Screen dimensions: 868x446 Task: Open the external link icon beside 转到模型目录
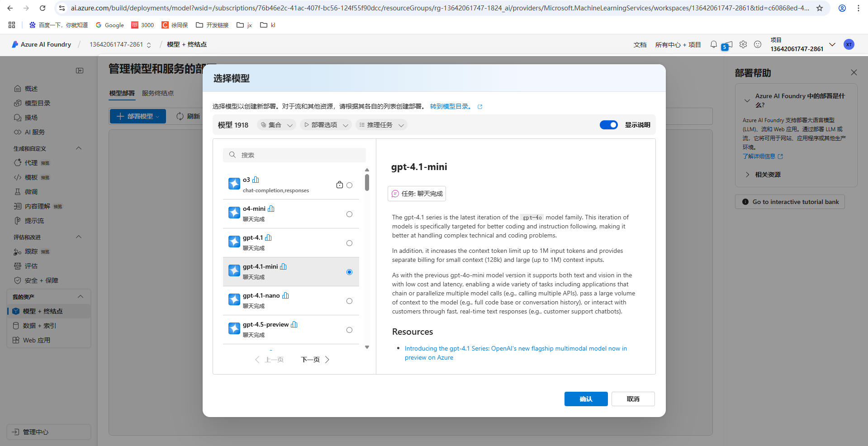[480, 107]
